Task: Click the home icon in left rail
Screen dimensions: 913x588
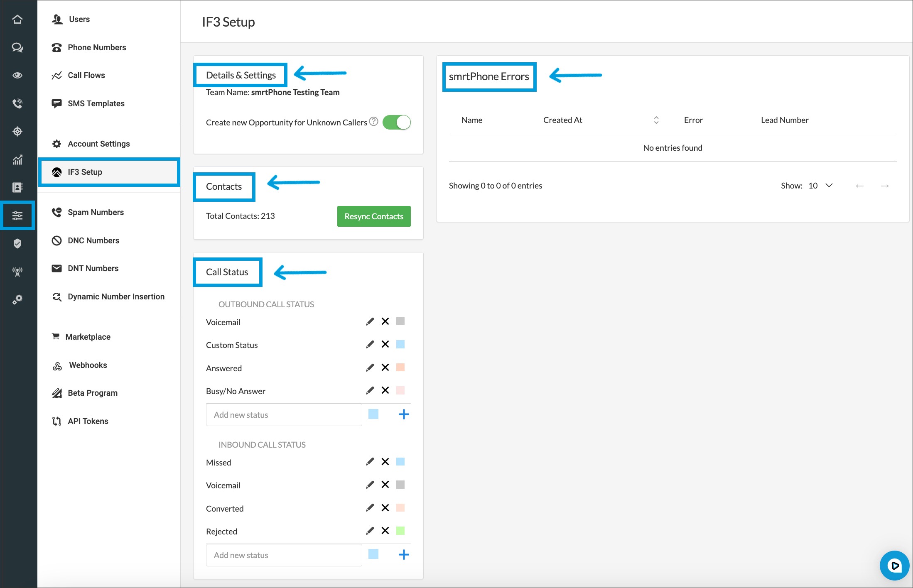Action: click(17, 19)
